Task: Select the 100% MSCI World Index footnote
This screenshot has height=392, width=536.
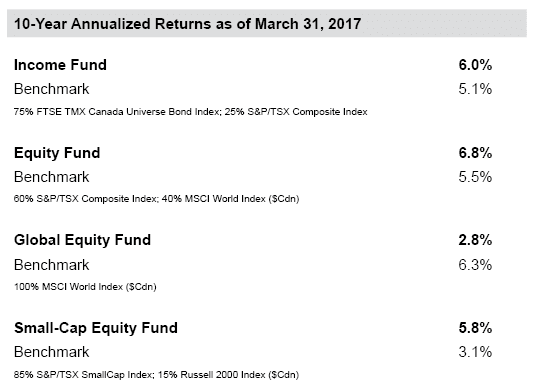Action: click(x=85, y=287)
